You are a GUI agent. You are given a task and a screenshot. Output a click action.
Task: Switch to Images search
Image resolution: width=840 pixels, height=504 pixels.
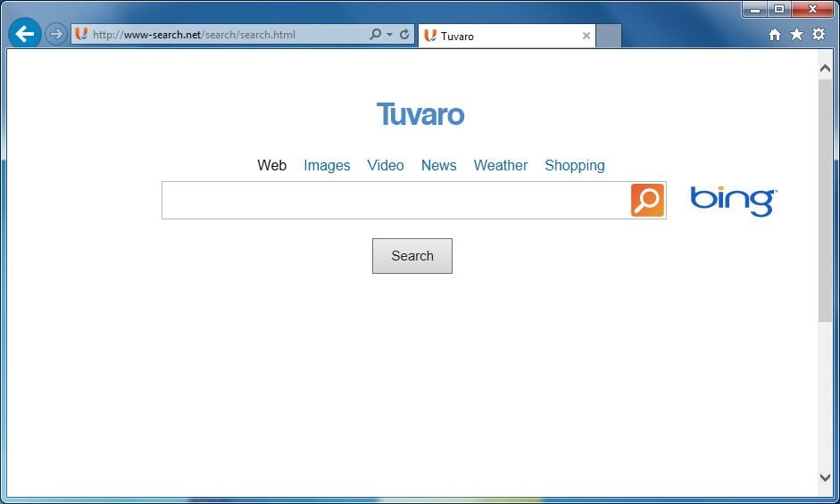point(327,166)
